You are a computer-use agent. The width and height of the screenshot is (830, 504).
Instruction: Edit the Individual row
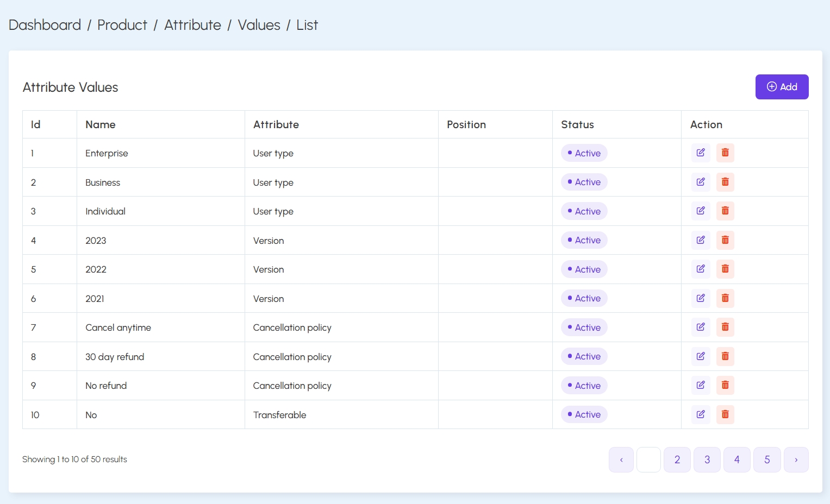pyautogui.click(x=701, y=211)
